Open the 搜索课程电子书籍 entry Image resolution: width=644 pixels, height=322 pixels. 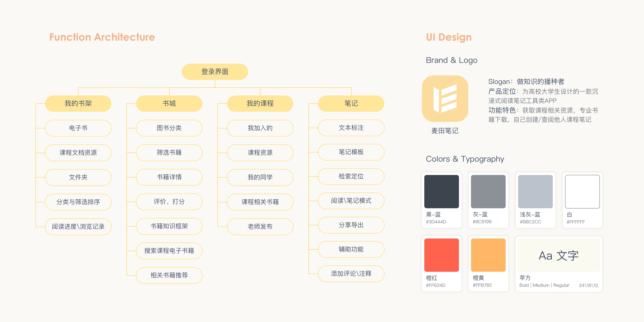point(169,251)
